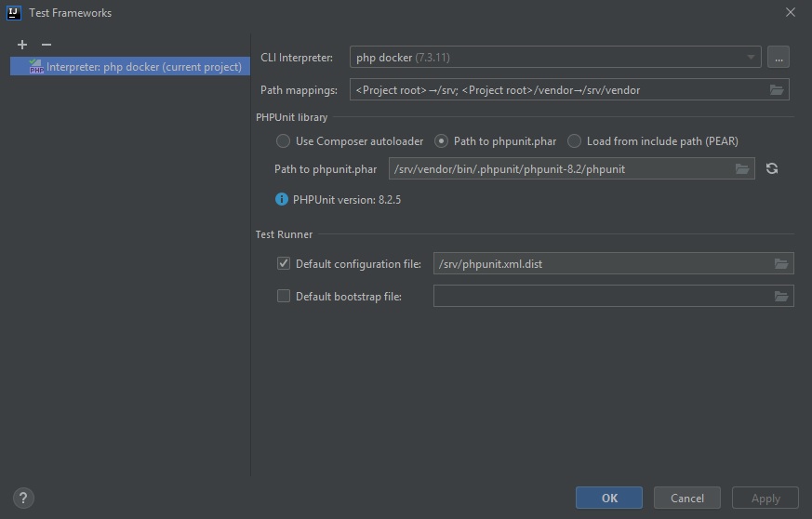The height and width of the screenshot is (519, 812).
Task: Click the PHP interpreter icon in list
Action: [x=36, y=67]
